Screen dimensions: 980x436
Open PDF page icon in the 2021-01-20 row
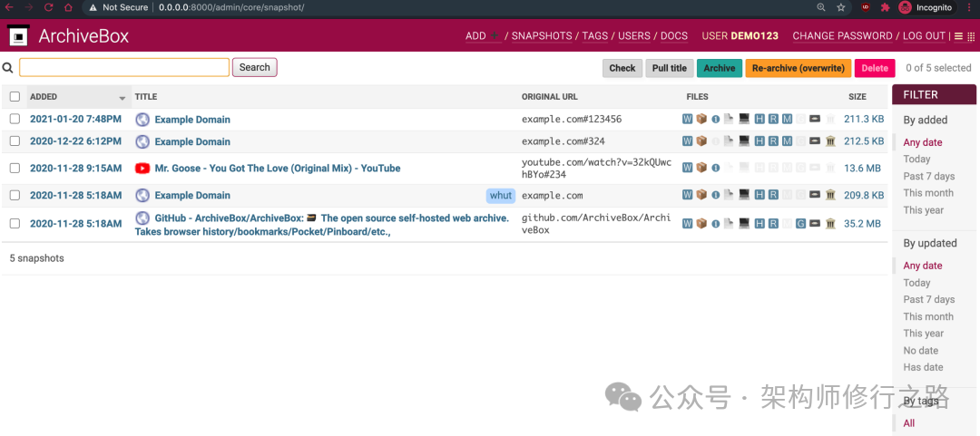click(x=729, y=120)
